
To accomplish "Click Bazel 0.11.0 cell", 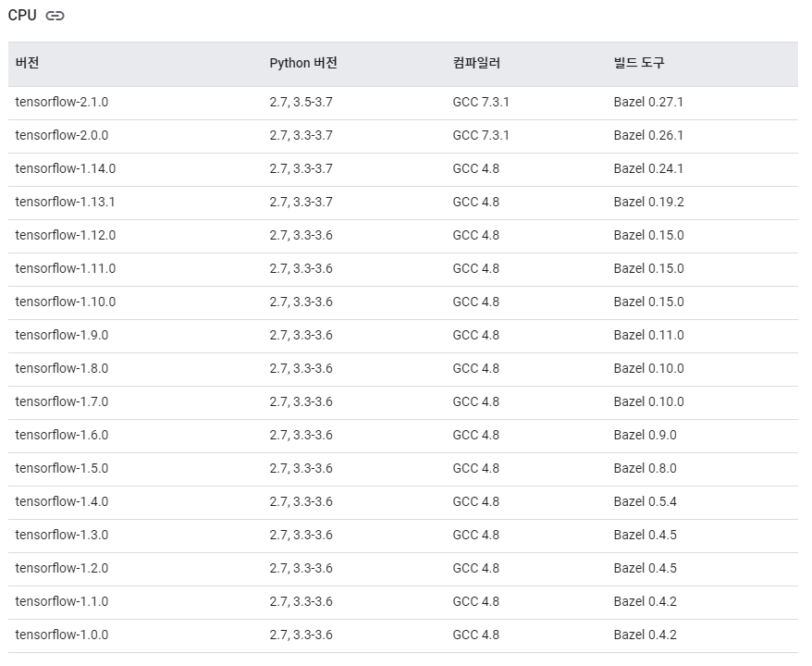I will pos(649,335).
